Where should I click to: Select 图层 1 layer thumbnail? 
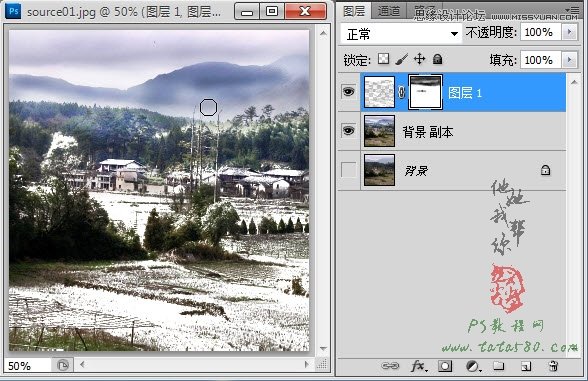click(x=380, y=92)
